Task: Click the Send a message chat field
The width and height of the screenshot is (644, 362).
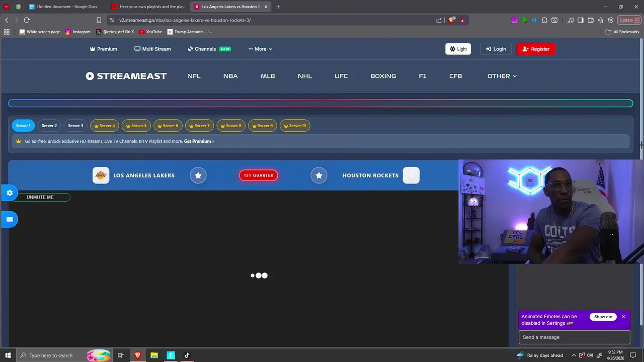Action: [574, 337]
